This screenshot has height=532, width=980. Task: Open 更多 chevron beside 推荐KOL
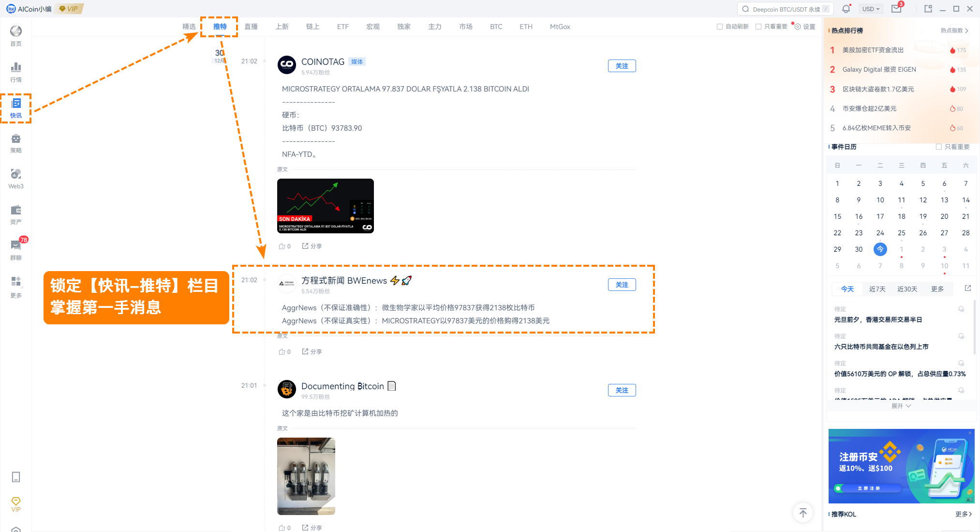pyautogui.click(x=964, y=514)
